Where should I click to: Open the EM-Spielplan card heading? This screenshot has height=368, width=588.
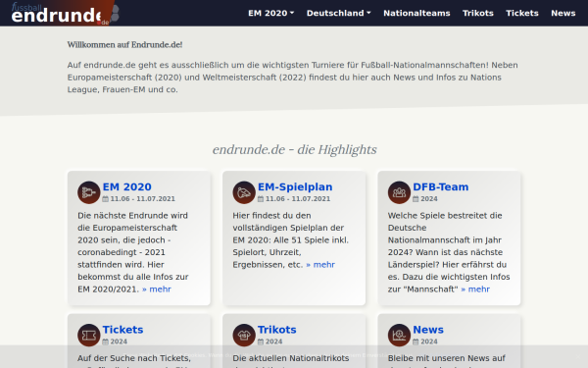tap(295, 186)
